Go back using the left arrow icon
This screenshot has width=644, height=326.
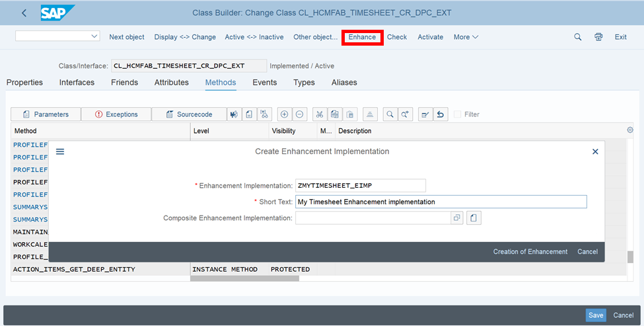24,13
